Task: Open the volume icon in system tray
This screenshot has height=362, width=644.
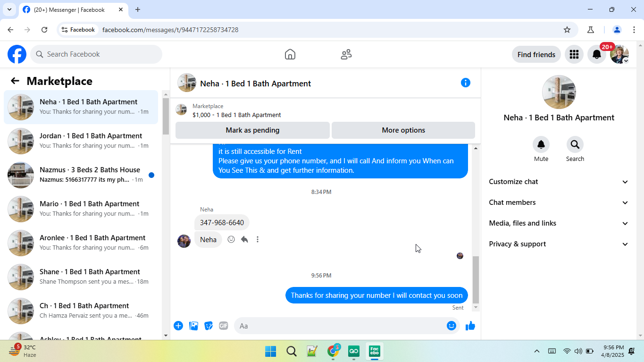Action: pyautogui.click(x=578, y=351)
